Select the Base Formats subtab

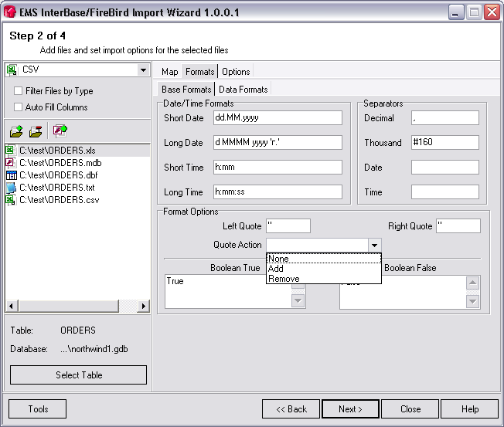click(x=186, y=89)
